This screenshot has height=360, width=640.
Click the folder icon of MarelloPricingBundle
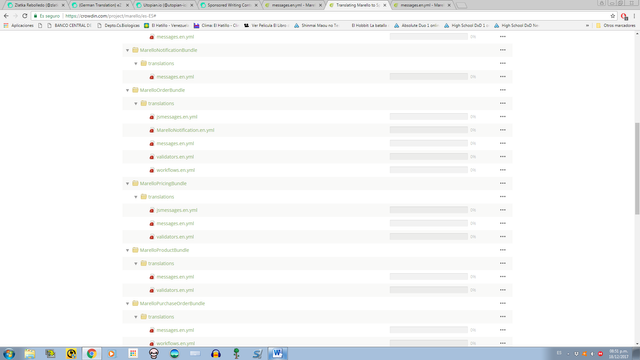[135, 183]
